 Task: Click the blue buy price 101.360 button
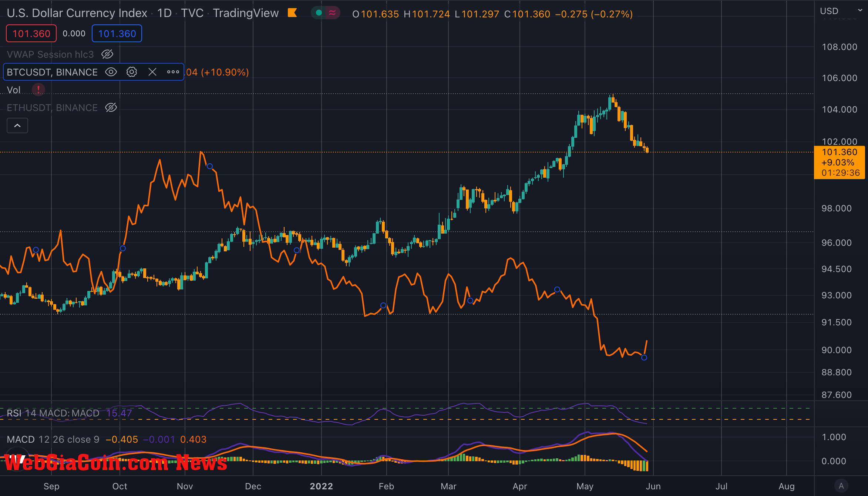point(117,33)
